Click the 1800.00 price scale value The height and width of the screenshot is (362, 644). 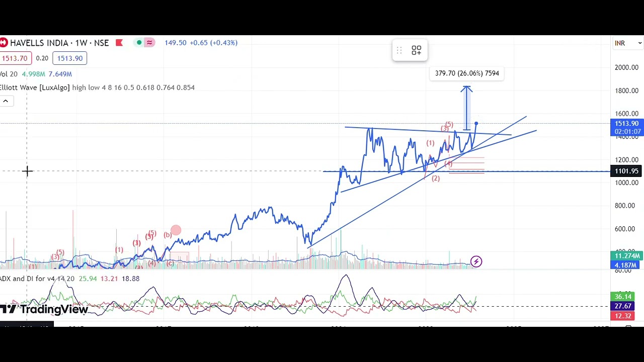tap(626, 91)
